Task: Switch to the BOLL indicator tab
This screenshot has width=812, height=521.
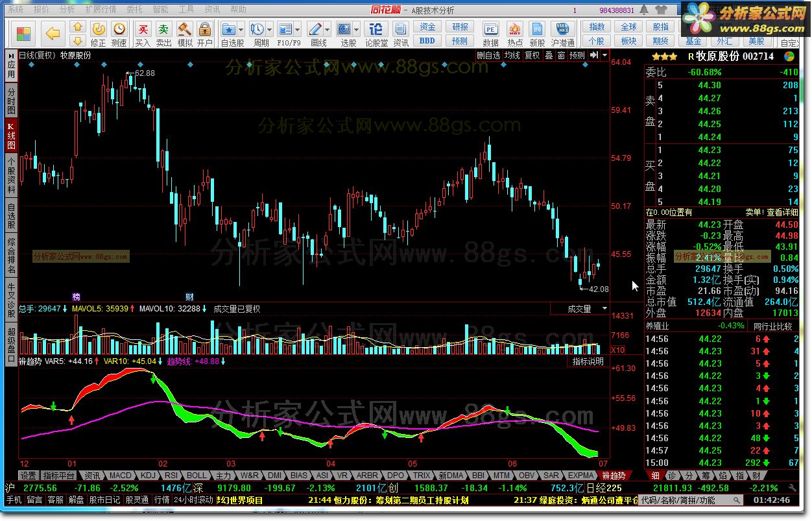Action: 197,476
